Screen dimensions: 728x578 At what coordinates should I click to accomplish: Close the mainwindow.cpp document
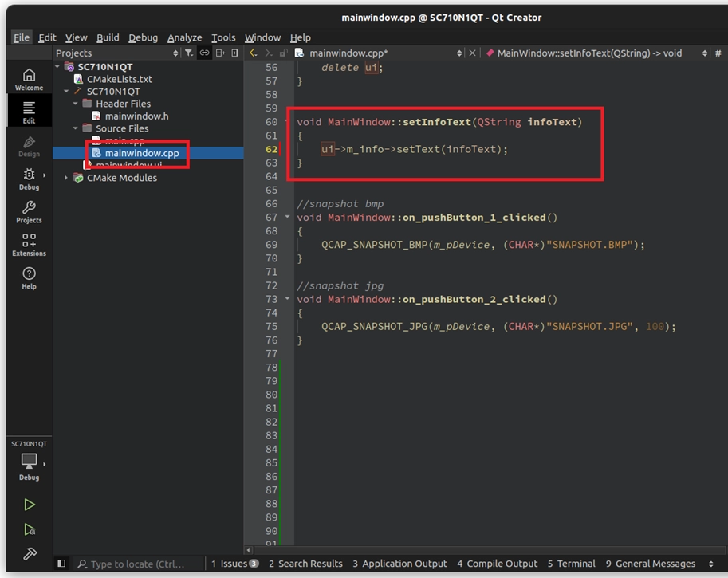pos(472,53)
